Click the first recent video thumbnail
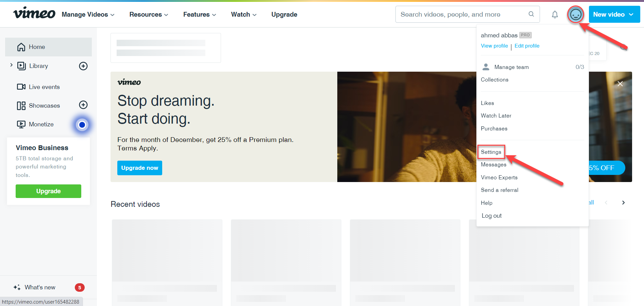This screenshot has width=644, height=306. [x=167, y=250]
